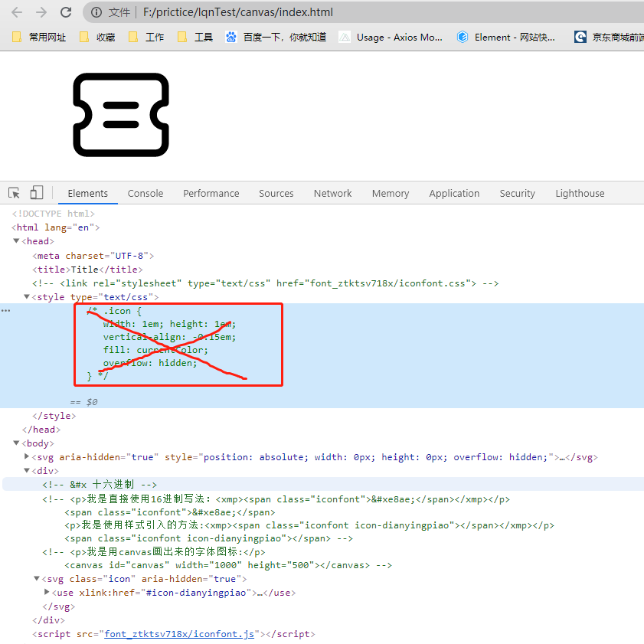Open the Application tab
This screenshot has height=644, width=644.
click(x=454, y=194)
